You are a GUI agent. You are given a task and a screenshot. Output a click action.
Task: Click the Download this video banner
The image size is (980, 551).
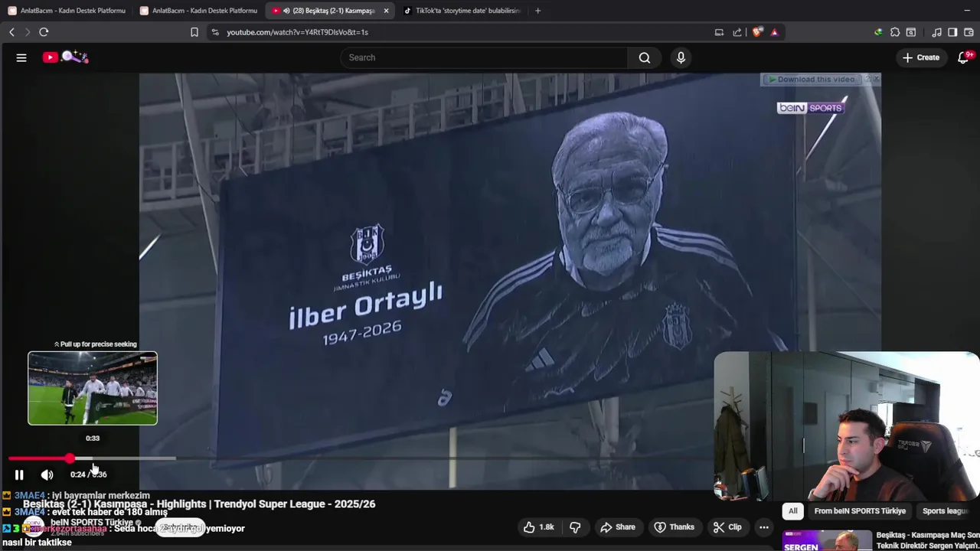pyautogui.click(x=812, y=80)
